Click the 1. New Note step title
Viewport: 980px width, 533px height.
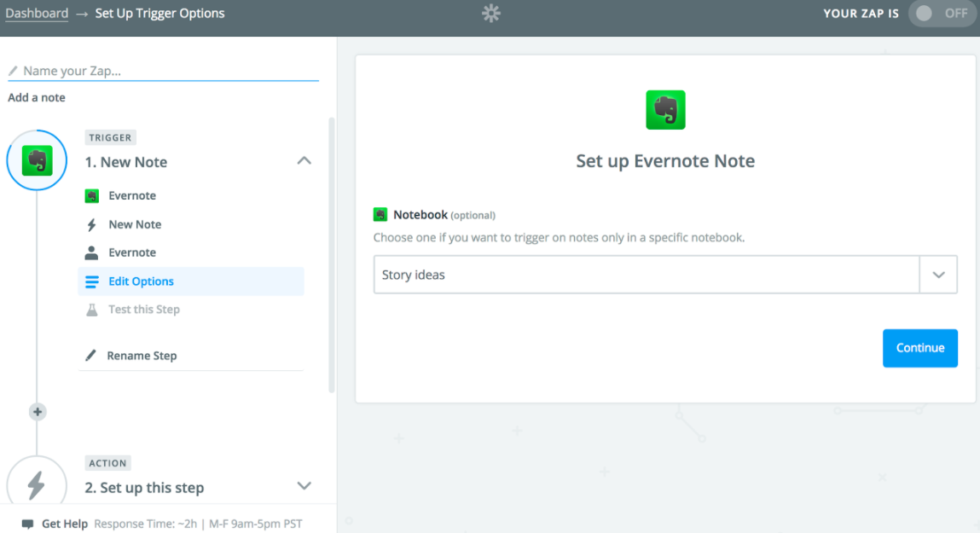(x=126, y=163)
